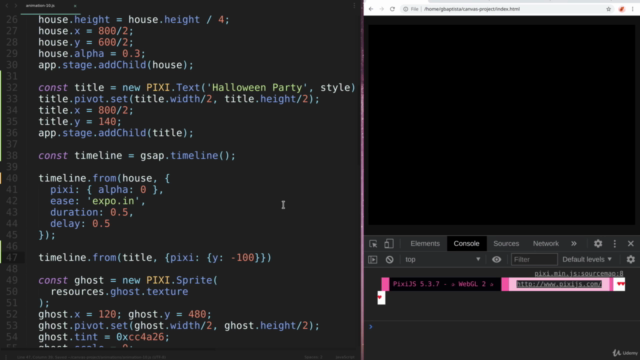Click 'title.y = 140' on line 35
Image resolution: width=640 pixels, height=360 pixels.
[77, 122]
